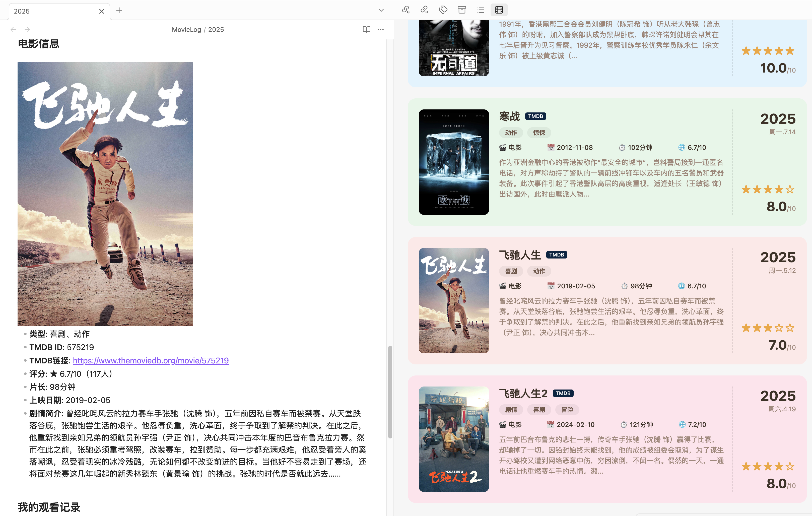Switch to reading view book icon
812x516 pixels.
click(367, 30)
